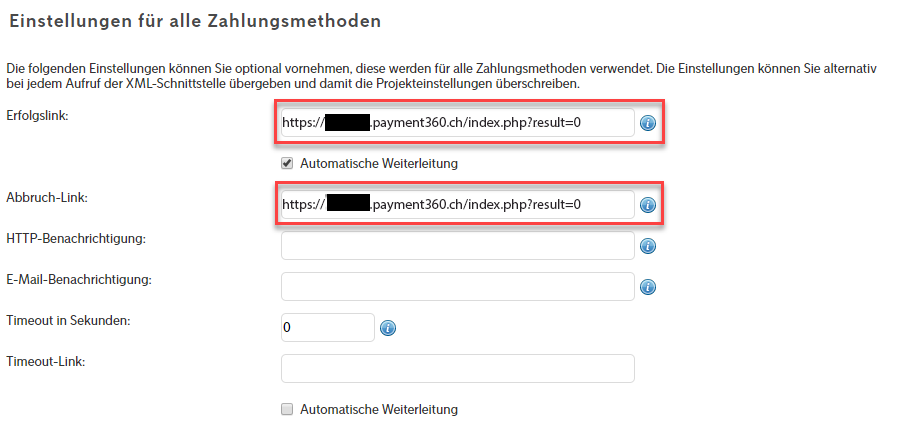Open info icon next to Timeout in Sekunden
901x425 pixels.
click(x=388, y=328)
